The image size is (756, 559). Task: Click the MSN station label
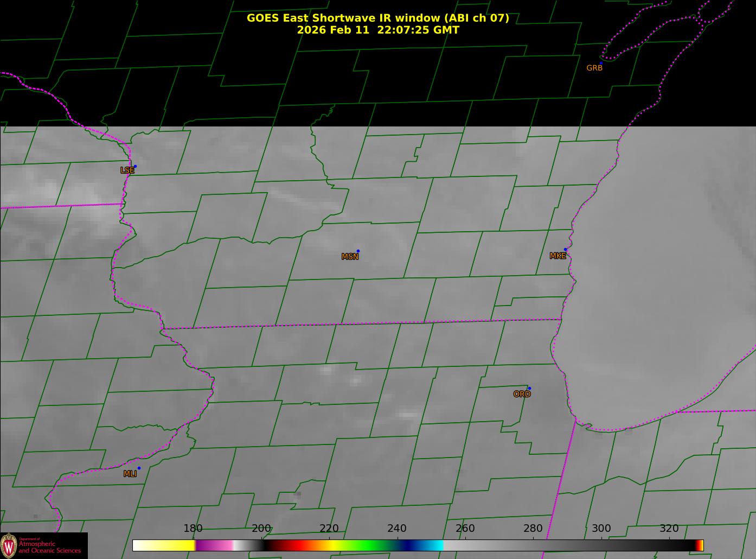(x=350, y=257)
